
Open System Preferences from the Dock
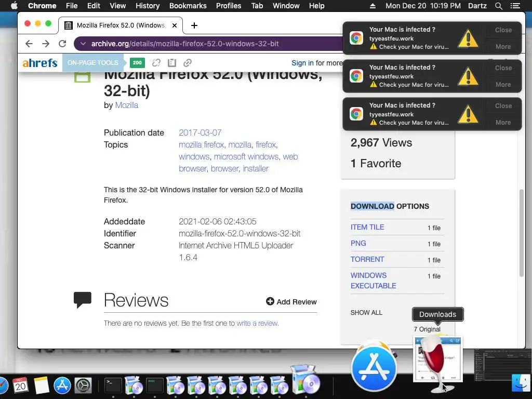[x=83, y=385]
